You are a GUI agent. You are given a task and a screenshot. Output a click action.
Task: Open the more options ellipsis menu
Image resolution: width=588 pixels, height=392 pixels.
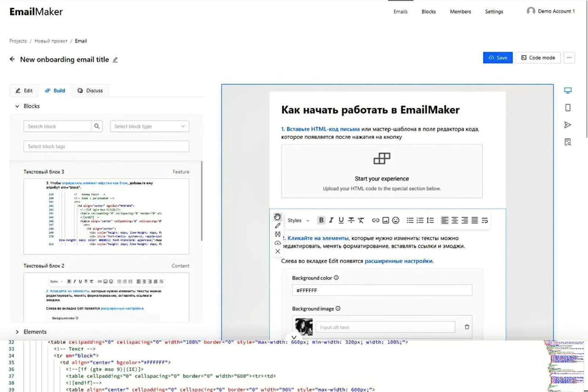(569, 58)
